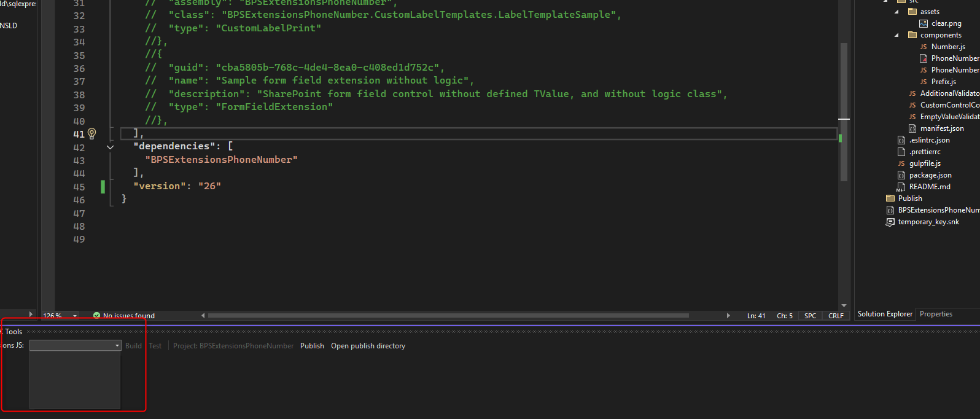980x419 pixels.
Task: Click the horizontal scrollbar of the editor
Action: pyautogui.click(x=448, y=316)
